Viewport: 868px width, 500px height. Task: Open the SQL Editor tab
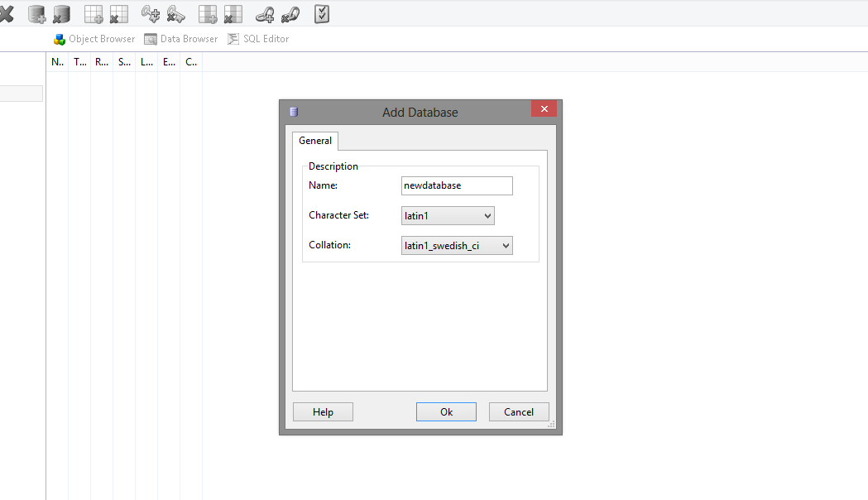click(258, 39)
